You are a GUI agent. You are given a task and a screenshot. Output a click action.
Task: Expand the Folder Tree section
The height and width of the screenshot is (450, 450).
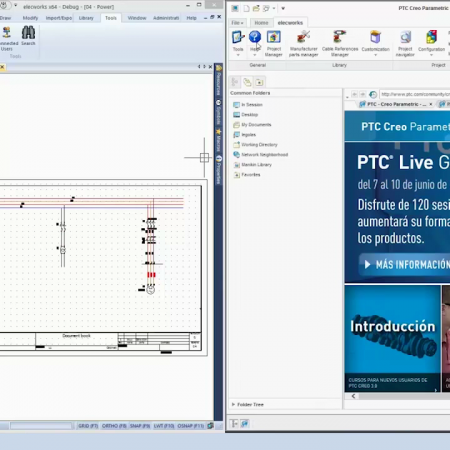coord(233,404)
